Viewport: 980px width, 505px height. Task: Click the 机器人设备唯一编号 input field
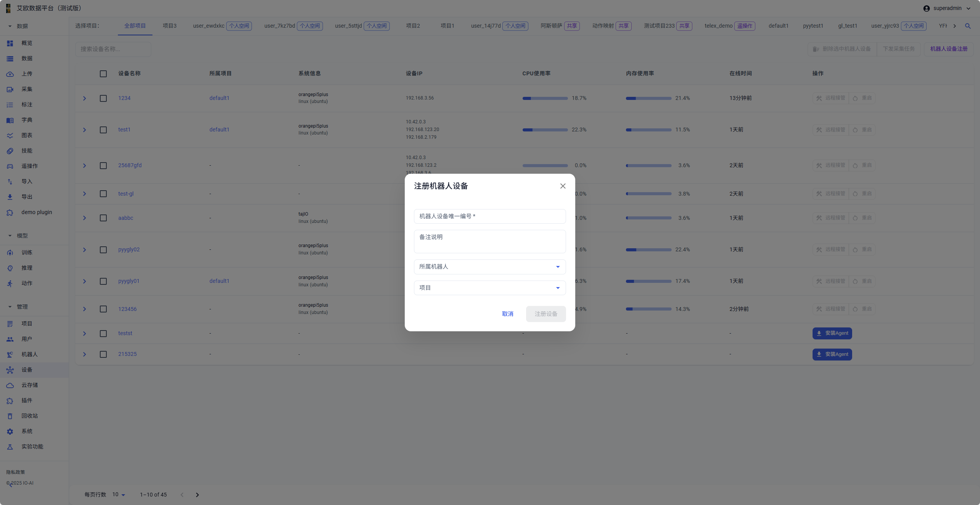click(x=490, y=216)
